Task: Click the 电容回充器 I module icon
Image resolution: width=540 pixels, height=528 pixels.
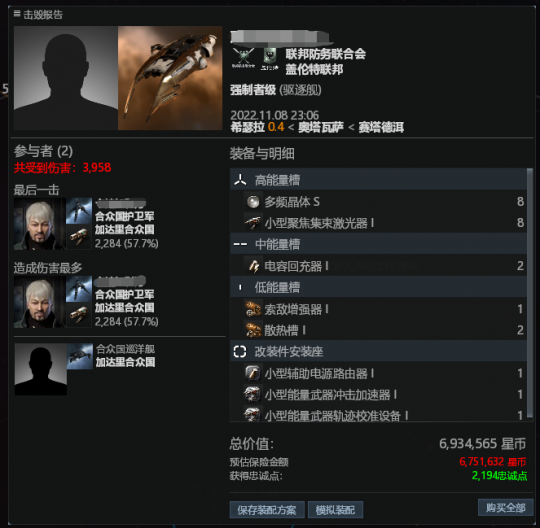Action: coord(253,266)
